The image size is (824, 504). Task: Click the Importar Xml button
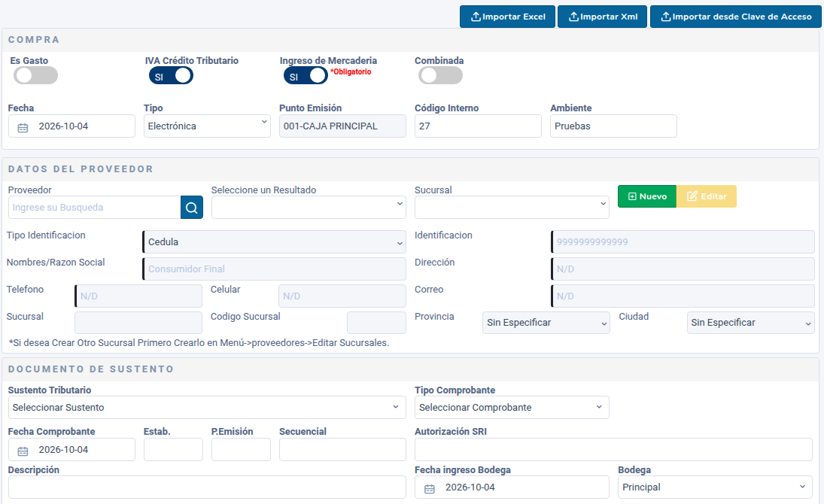coord(602,17)
